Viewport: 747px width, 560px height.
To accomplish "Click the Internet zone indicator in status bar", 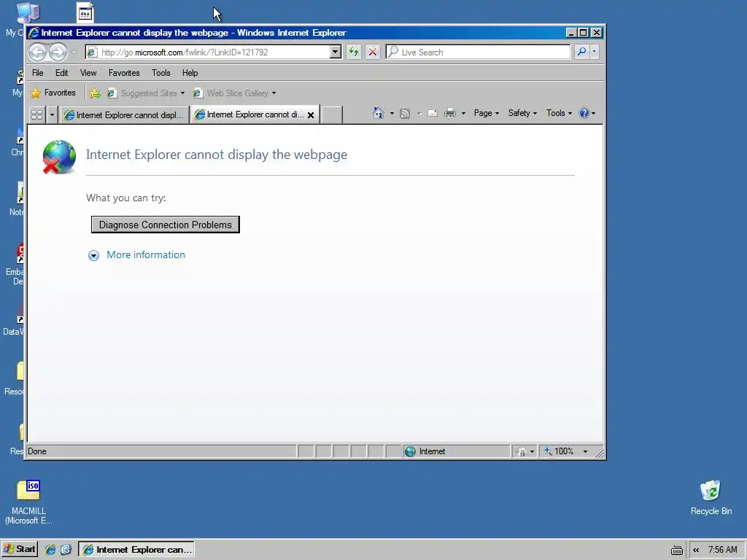I will coord(456,451).
